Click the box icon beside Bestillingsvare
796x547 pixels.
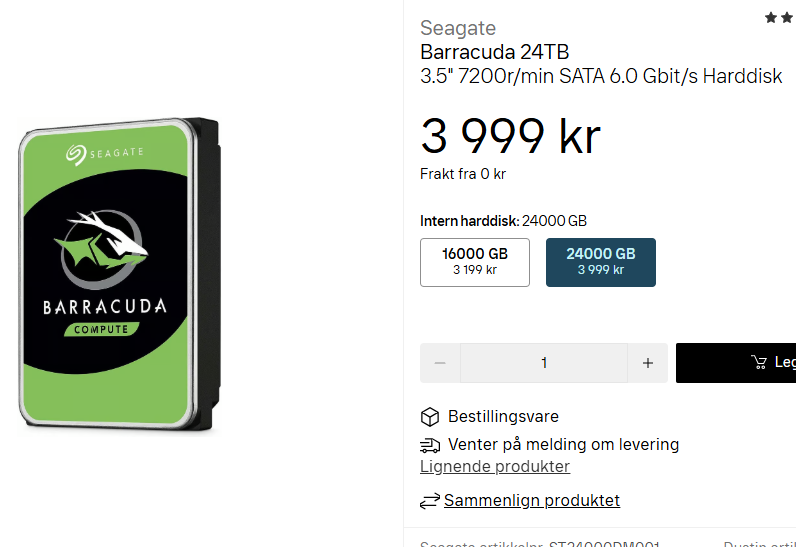(x=430, y=417)
